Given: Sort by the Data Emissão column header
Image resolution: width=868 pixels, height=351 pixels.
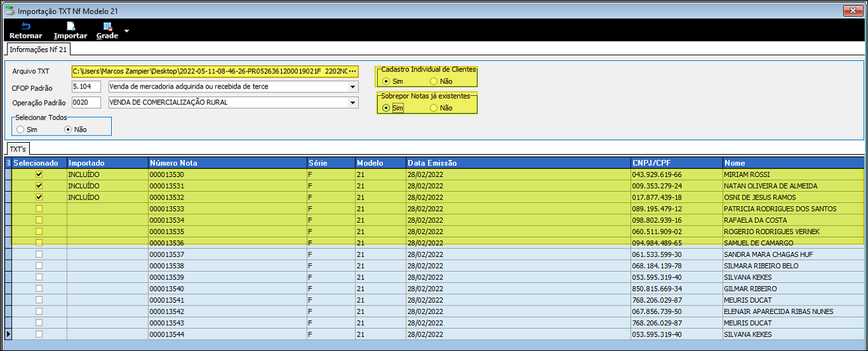Looking at the screenshot, I should (x=518, y=163).
